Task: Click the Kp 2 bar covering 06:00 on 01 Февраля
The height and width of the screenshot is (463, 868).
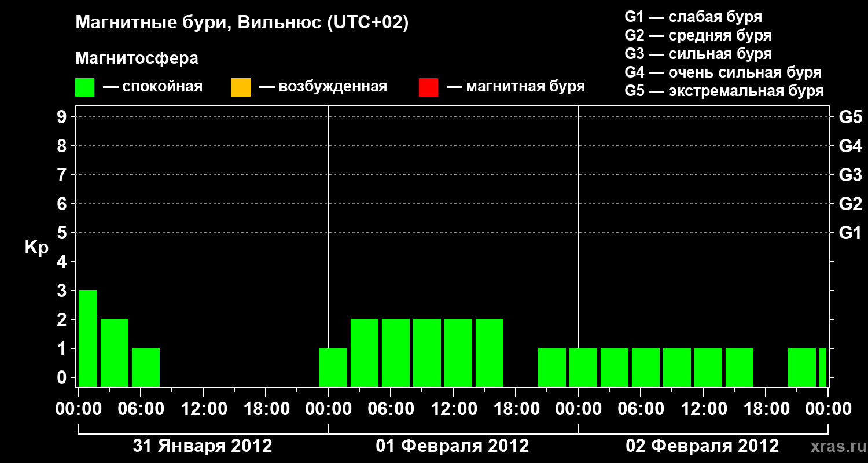Action: 396,352
